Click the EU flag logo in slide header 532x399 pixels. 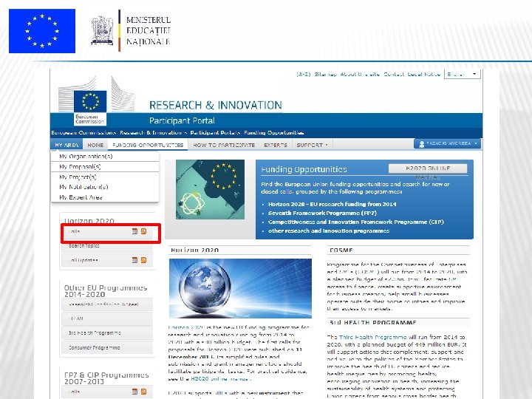tap(42, 31)
